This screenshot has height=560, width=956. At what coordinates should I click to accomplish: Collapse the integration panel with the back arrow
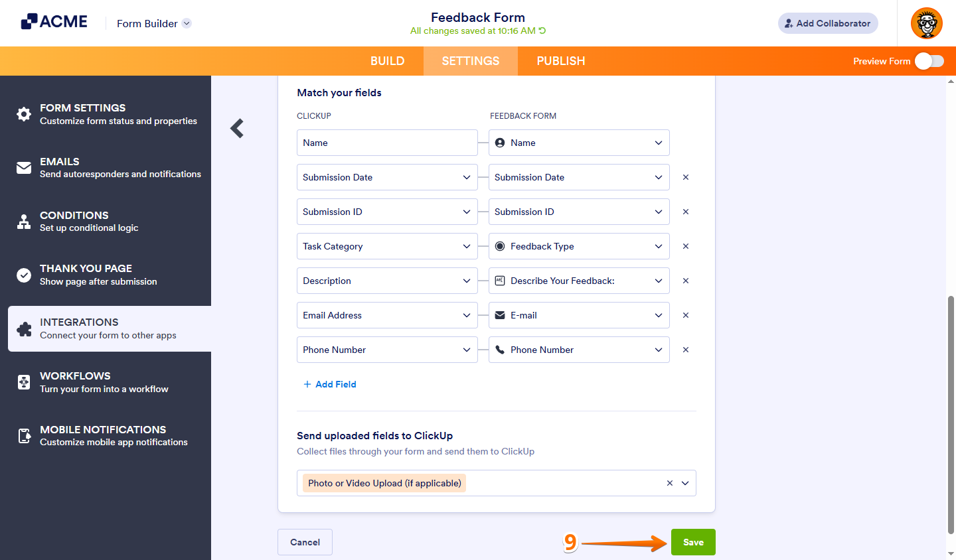[x=236, y=128]
